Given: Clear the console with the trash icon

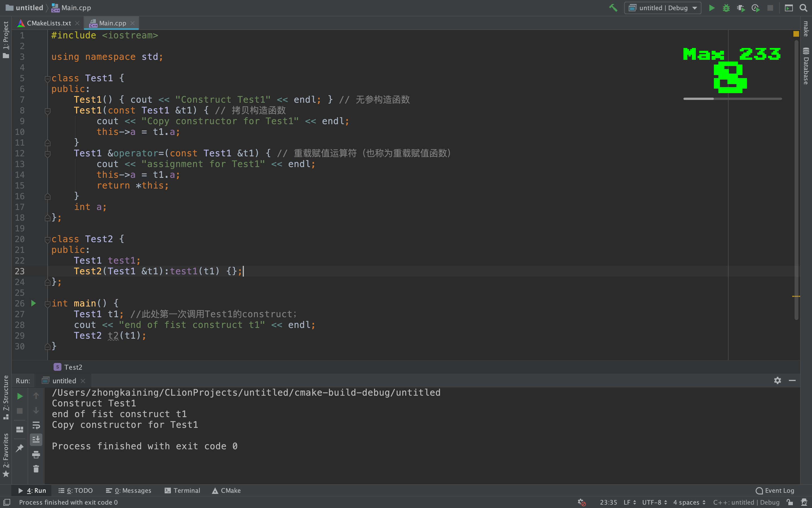Looking at the screenshot, I should pyautogui.click(x=36, y=469).
